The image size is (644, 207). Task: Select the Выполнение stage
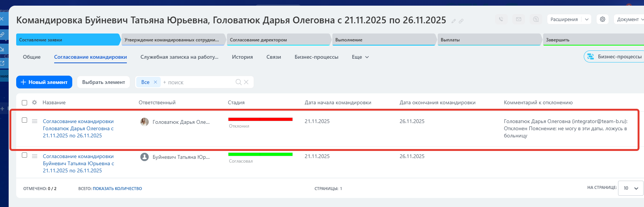[384, 40]
